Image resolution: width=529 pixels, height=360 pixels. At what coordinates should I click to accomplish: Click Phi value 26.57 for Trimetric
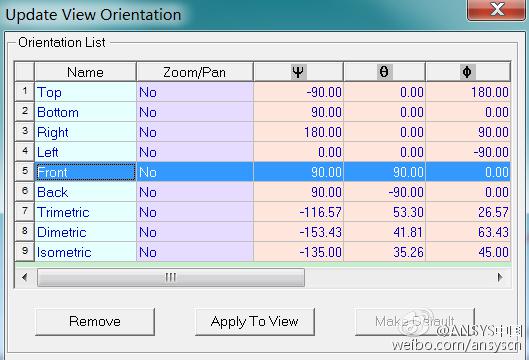click(x=468, y=212)
